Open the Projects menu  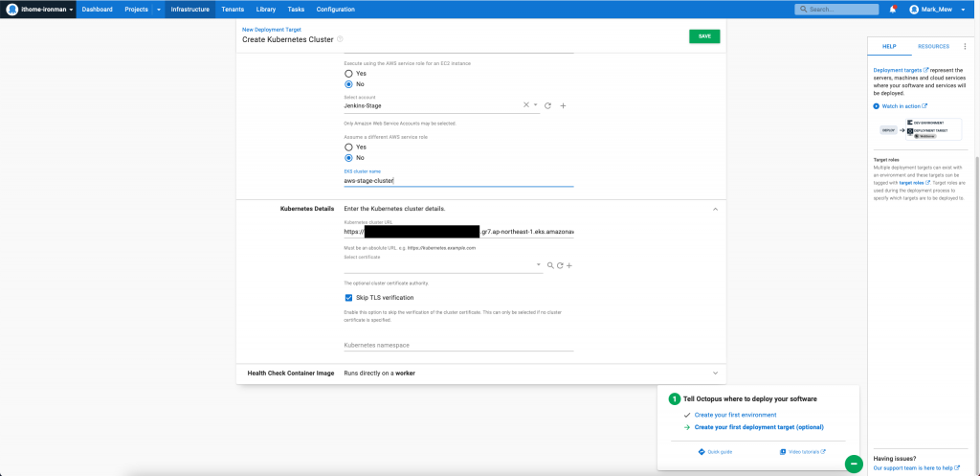[136, 10]
